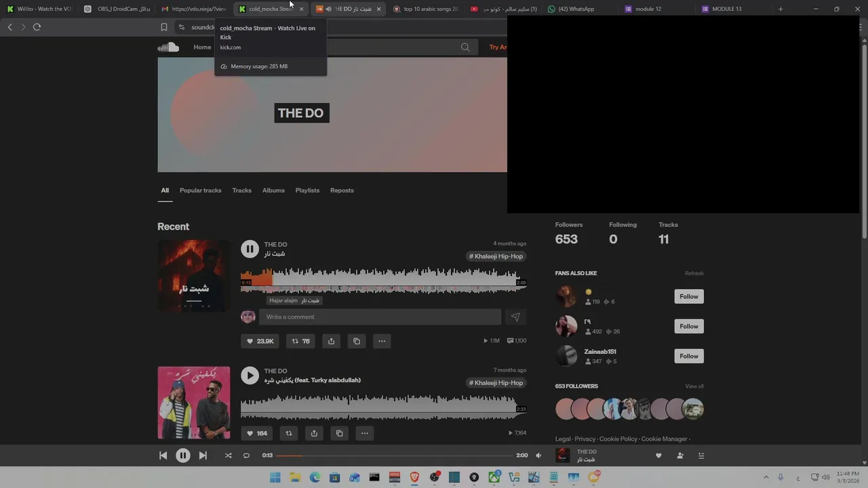Viewport: 868px width, 488px height.
Task: View all 653 followers
Action: coord(694,386)
